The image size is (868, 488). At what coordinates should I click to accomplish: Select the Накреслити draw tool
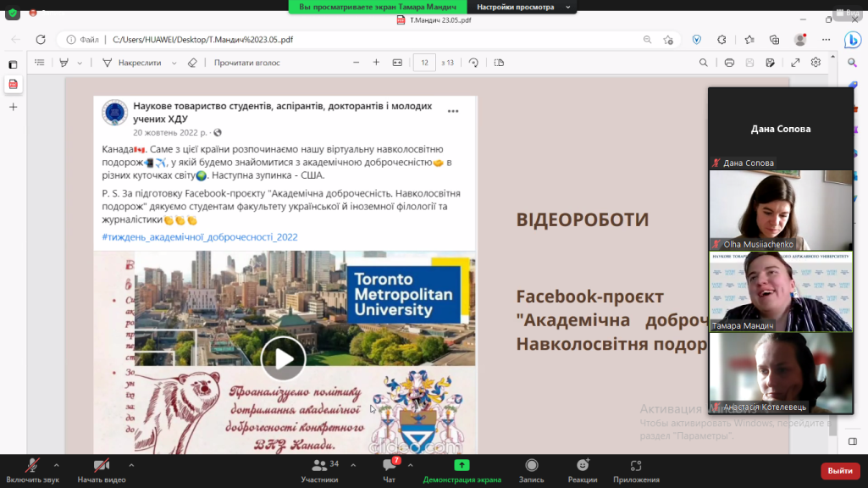point(134,63)
